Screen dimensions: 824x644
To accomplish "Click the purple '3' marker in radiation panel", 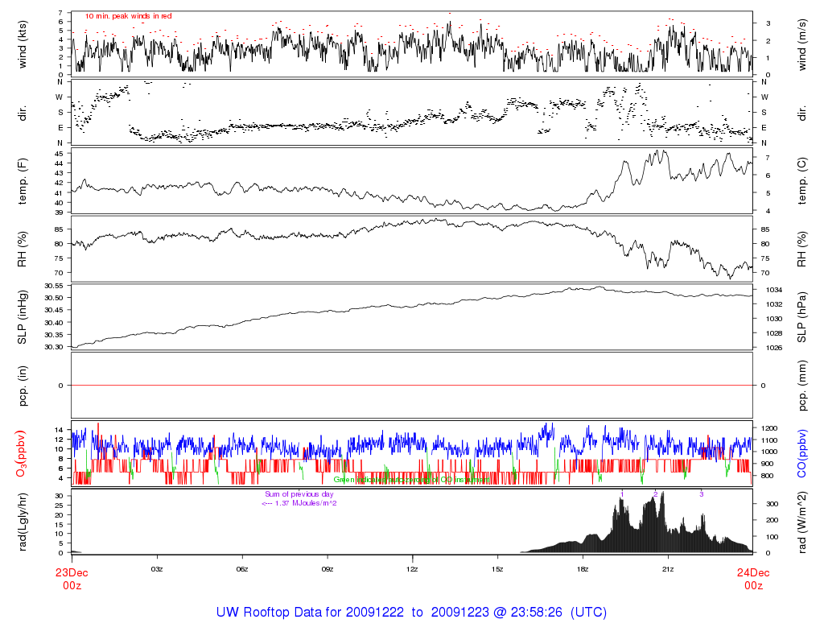I will pyautogui.click(x=702, y=494).
